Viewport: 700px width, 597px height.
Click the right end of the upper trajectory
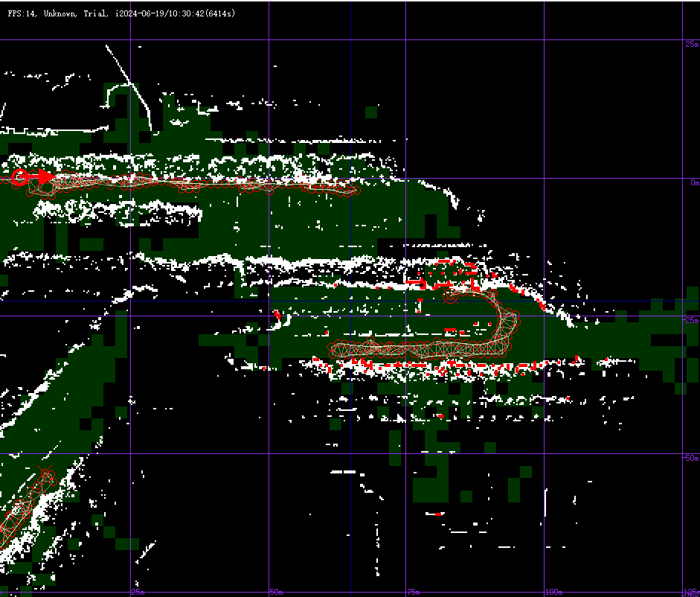(x=353, y=190)
